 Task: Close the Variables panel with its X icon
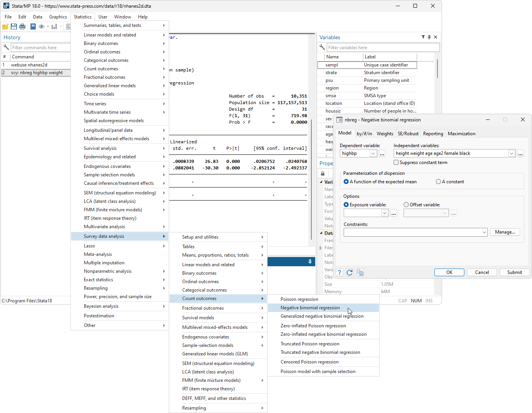tap(436, 37)
